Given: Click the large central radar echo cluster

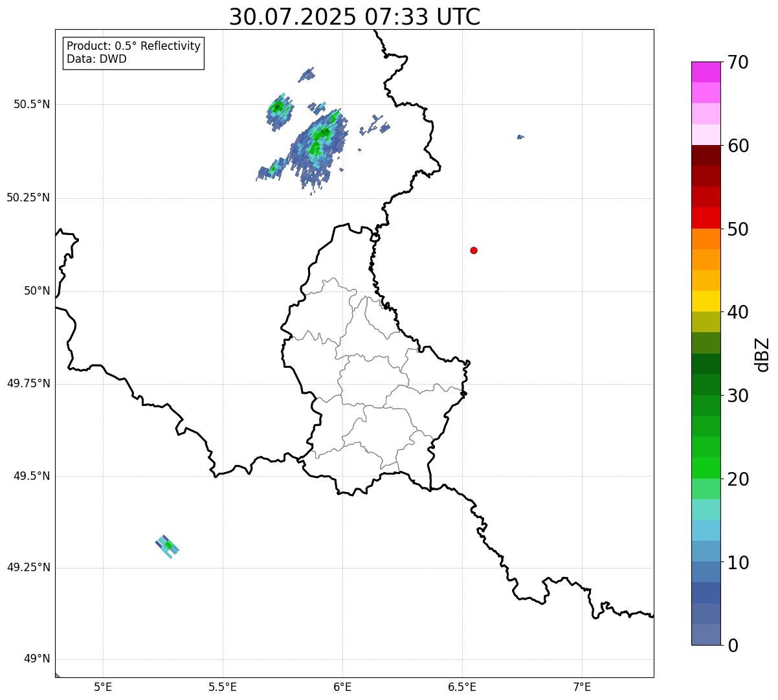Looking at the screenshot, I should click(x=318, y=150).
